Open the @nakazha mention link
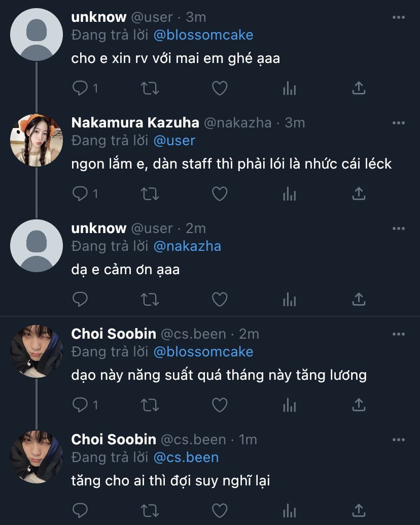 (187, 246)
